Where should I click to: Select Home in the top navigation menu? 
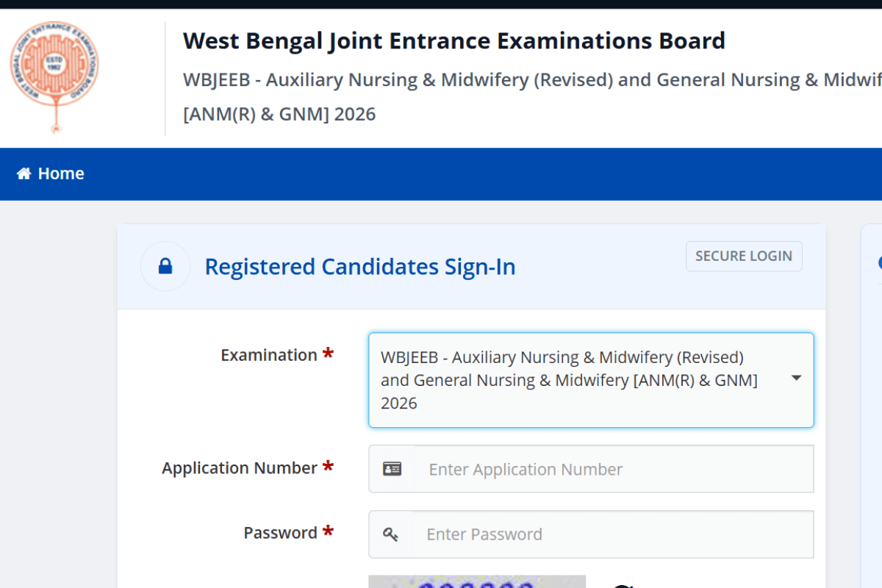click(50, 173)
